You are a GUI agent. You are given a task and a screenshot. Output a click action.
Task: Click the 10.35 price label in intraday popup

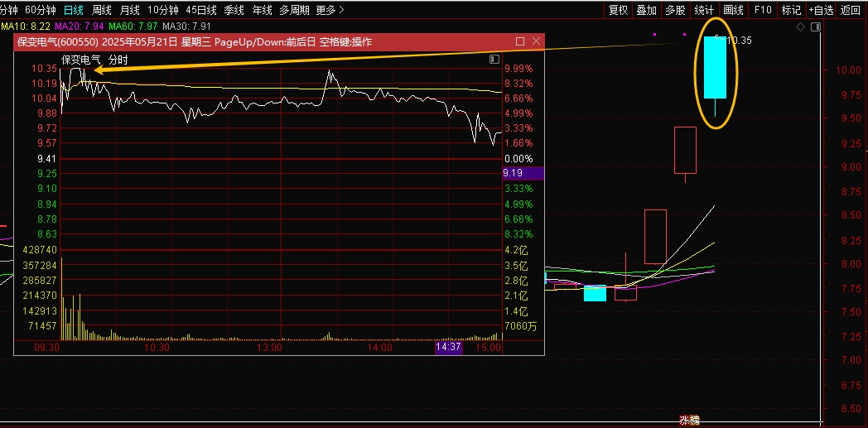pos(44,69)
